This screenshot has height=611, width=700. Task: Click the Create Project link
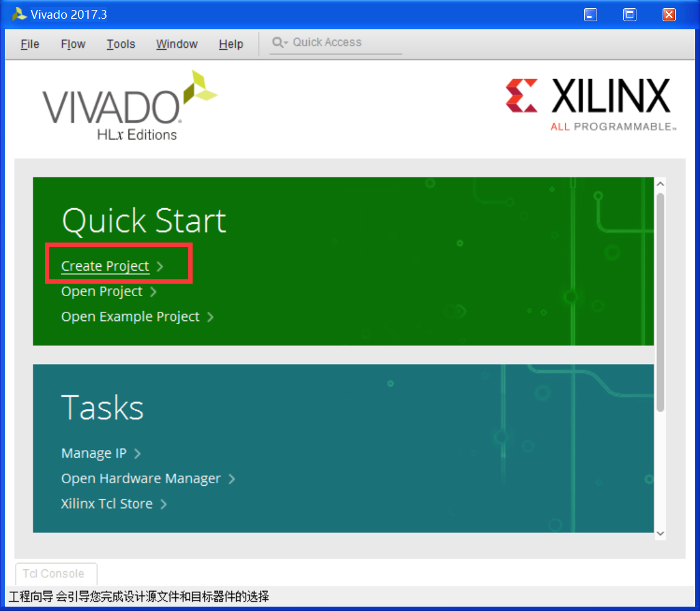pos(105,266)
